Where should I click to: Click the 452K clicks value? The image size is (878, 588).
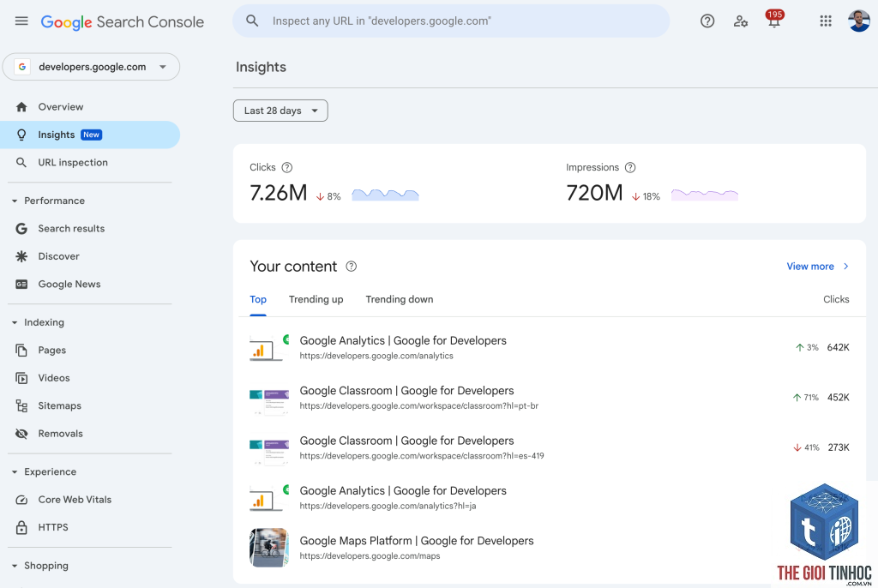click(839, 398)
